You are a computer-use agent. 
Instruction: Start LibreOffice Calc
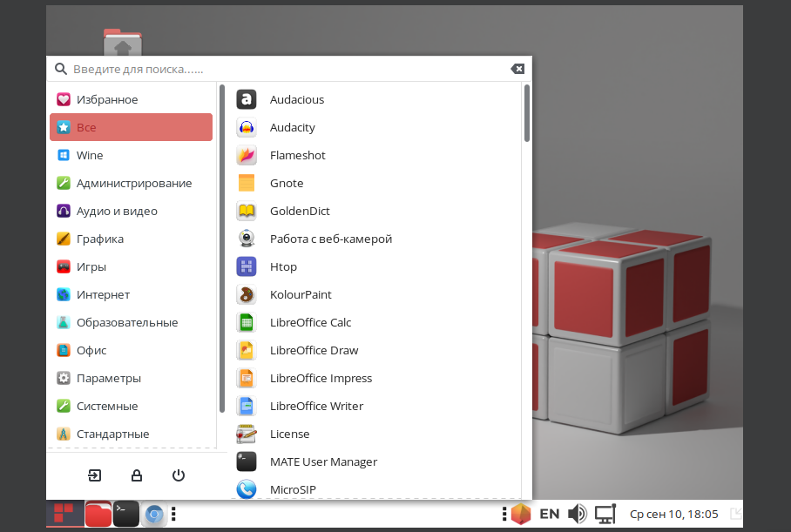tap(375, 322)
